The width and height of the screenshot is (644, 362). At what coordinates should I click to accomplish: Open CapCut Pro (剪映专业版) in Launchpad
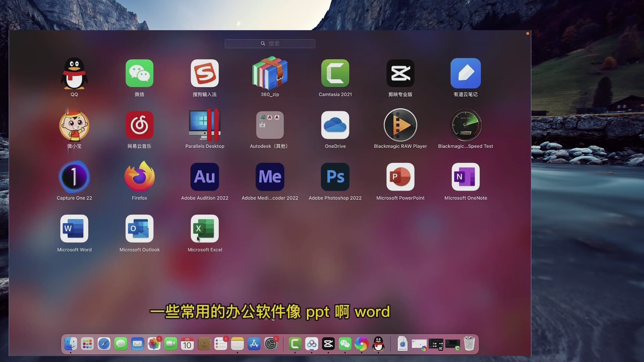coord(400,73)
